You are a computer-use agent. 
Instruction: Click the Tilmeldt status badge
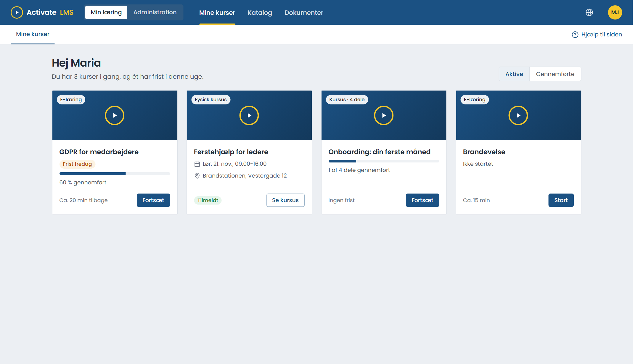208,200
